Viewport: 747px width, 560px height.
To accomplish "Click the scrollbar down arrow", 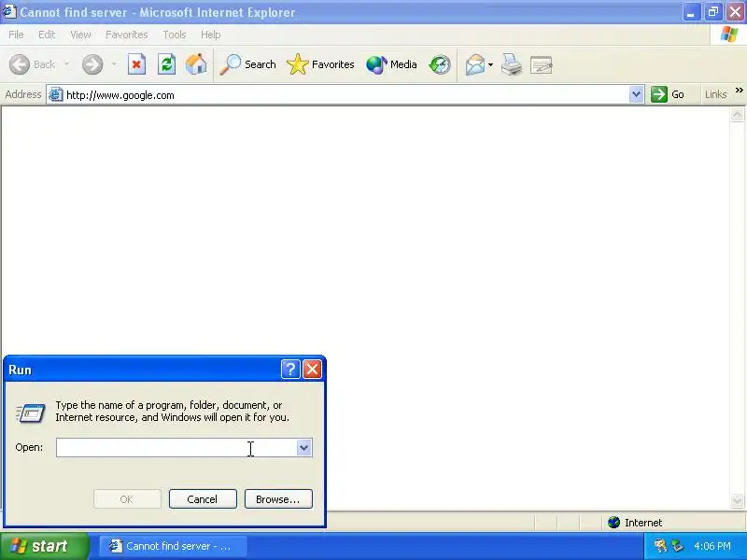I will [x=737, y=500].
